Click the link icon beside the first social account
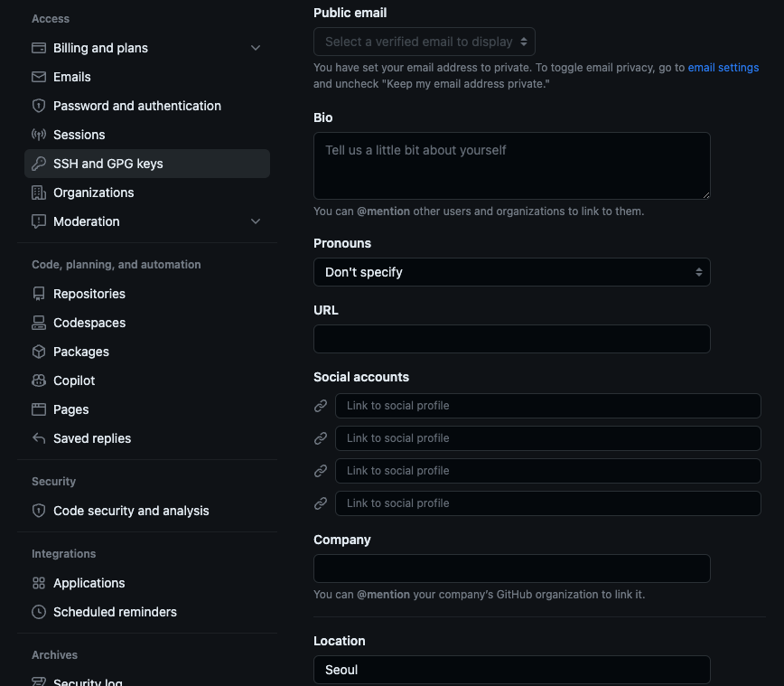The width and height of the screenshot is (784, 686). pyautogui.click(x=321, y=406)
